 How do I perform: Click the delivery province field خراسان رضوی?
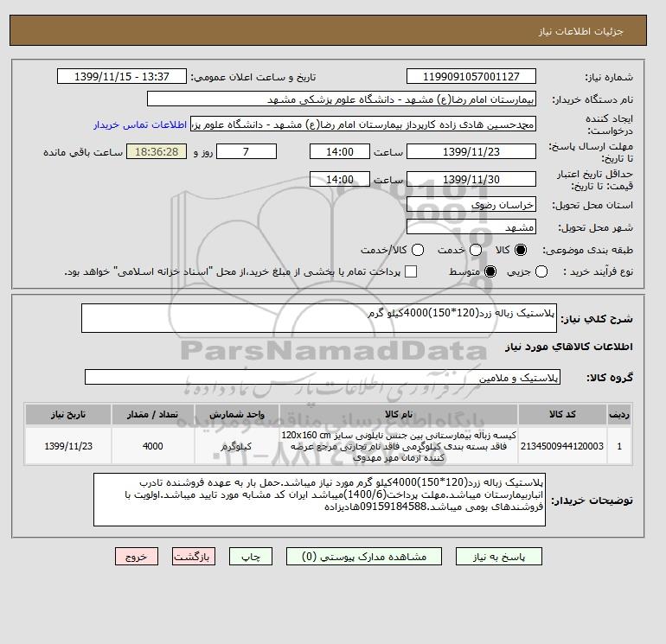471,205
